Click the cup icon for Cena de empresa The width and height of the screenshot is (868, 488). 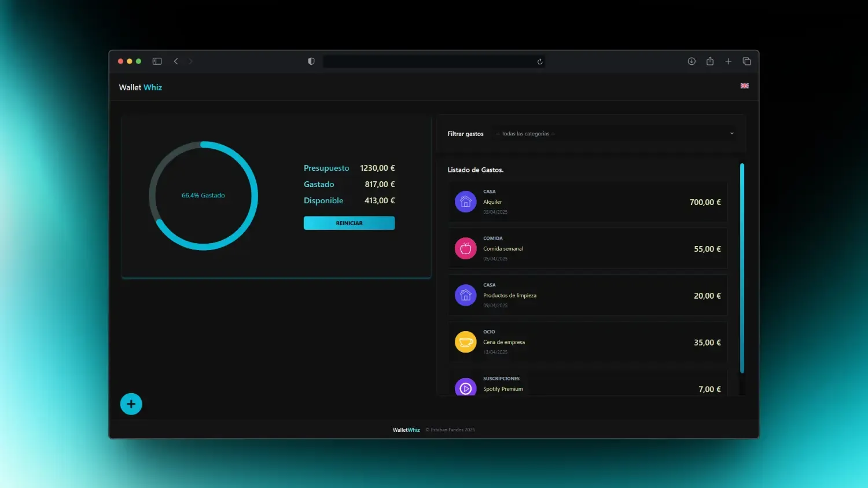point(465,342)
